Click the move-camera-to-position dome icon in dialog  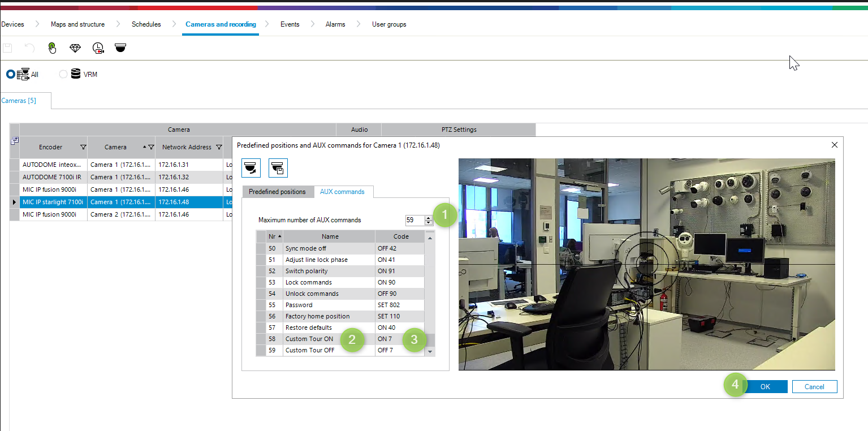pos(251,168)
